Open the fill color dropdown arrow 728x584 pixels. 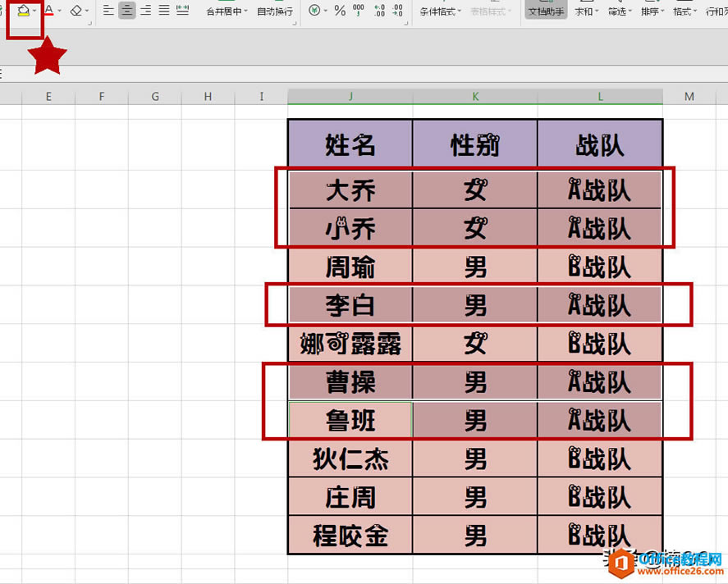point(34,11)
